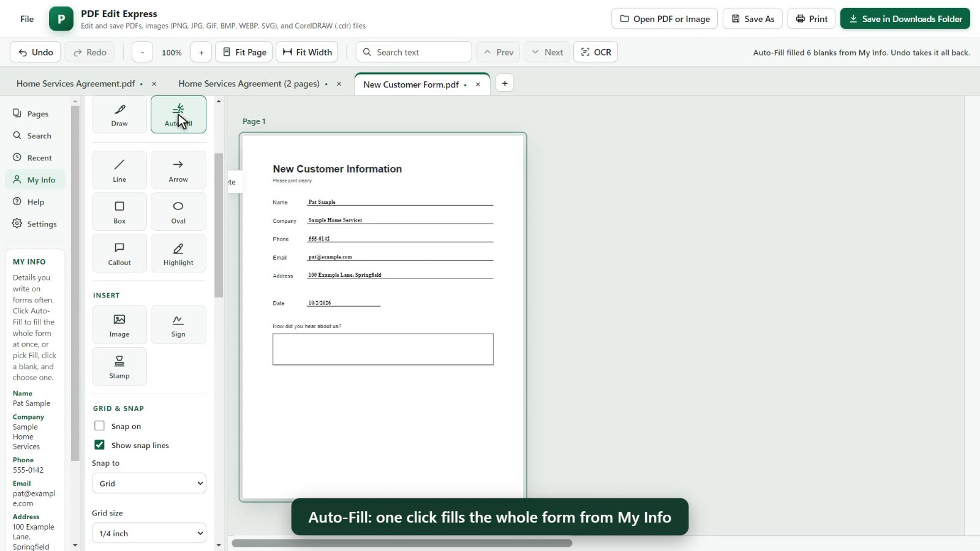980x551 pixels.
Task: Open the Grid size dropdown
Action: pos(149,533)
